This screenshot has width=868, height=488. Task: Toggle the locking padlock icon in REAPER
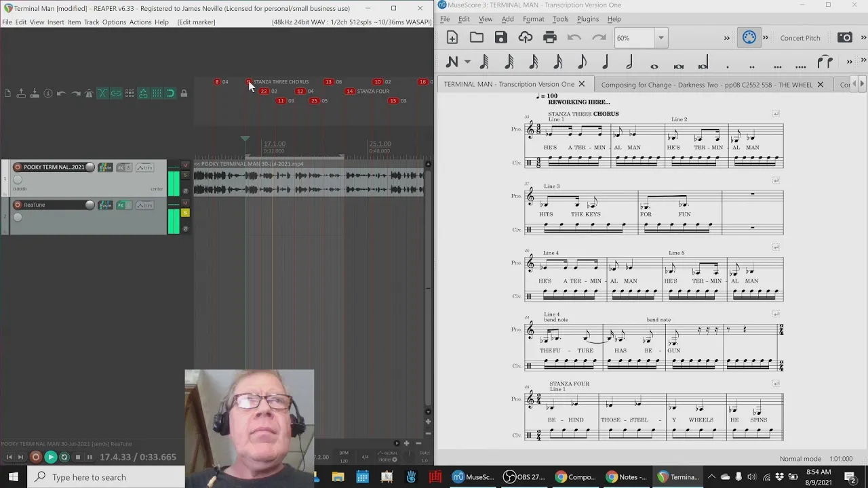point(184,93)
